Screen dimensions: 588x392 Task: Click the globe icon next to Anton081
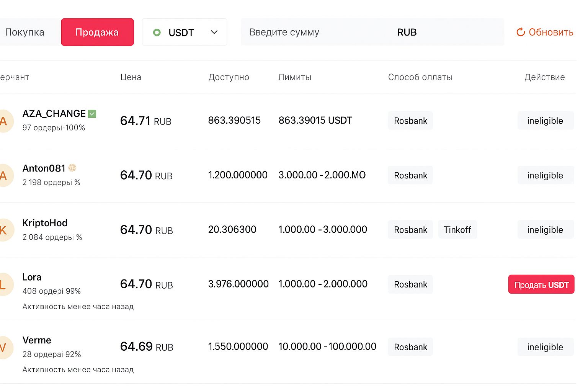[73, 168]
